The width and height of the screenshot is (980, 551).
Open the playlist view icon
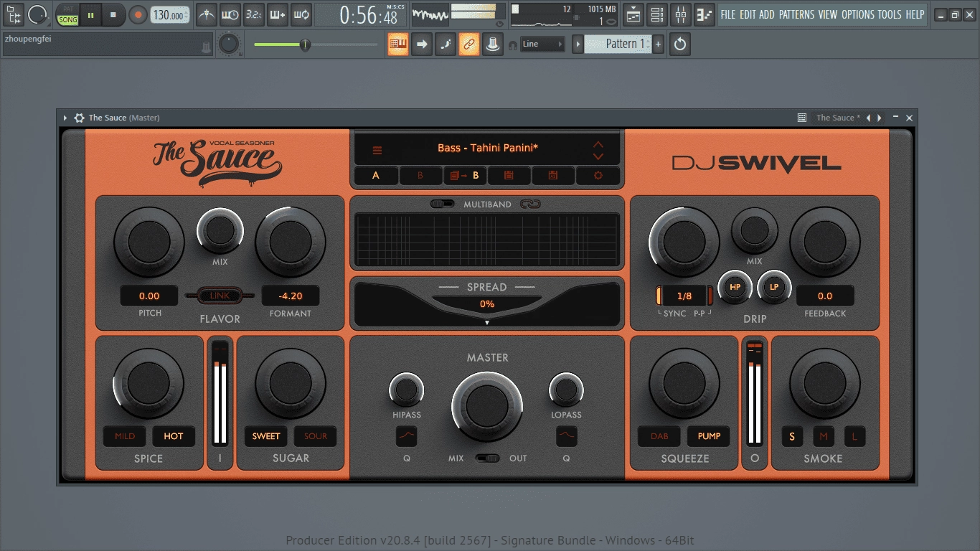point(633,14)
